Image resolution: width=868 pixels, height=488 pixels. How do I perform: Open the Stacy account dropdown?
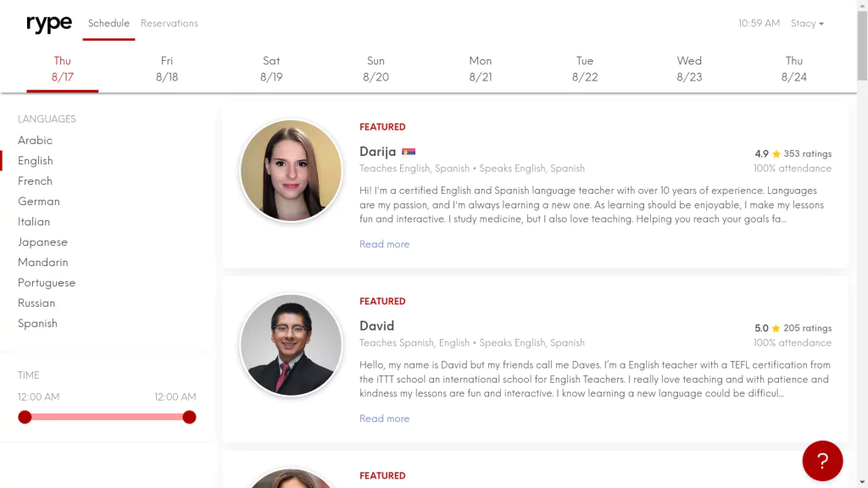click(807, 23)
